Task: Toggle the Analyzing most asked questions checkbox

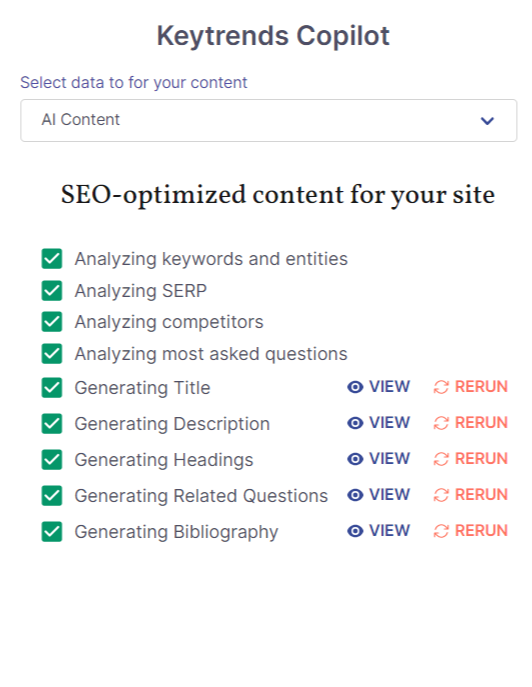Action: pyautogui.click(x=52, y=354)
